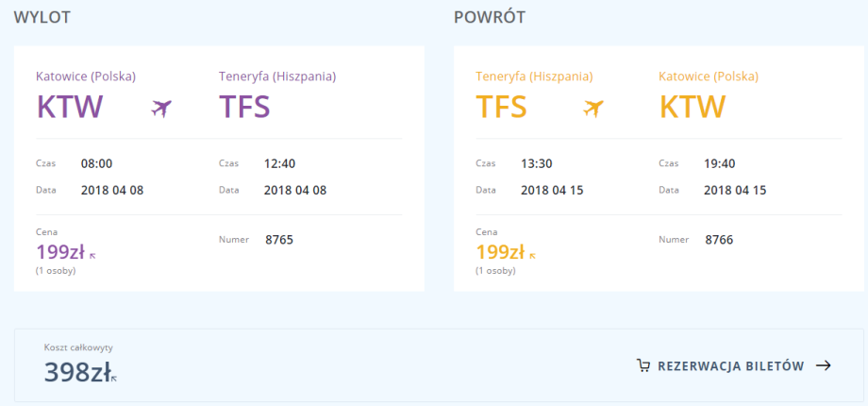868x406 pixels.
Task: Click the 08:00 departure time
Action: [x=97, y=163]
